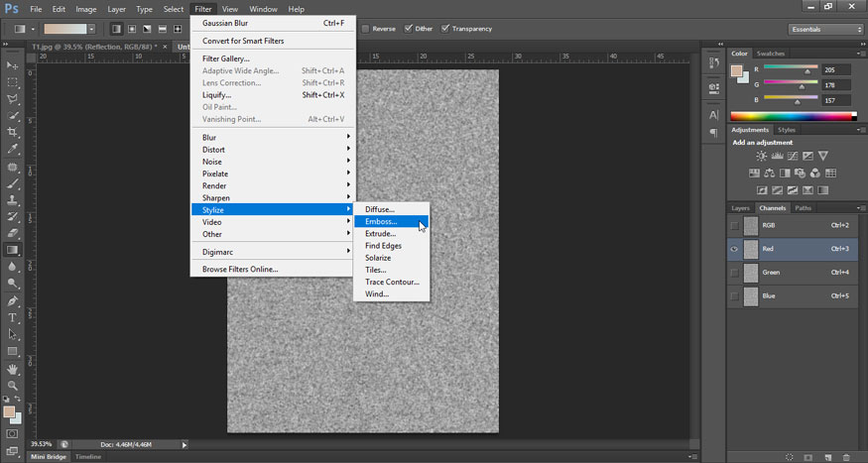Uncheck the Dither option

coord(408,29)
